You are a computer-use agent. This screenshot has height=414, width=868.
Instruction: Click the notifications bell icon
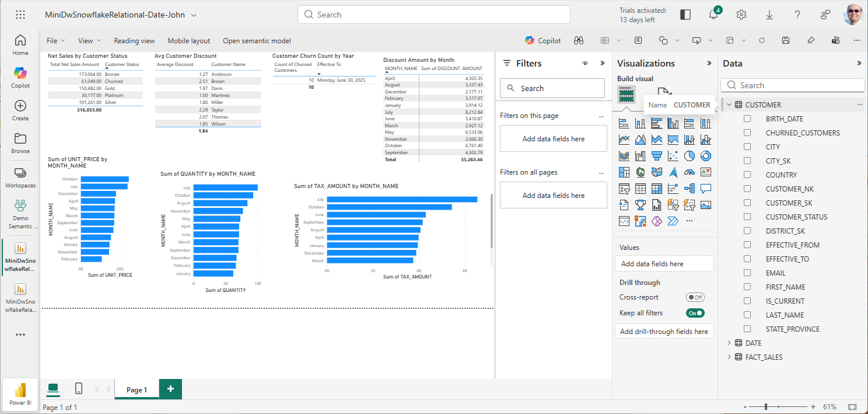[713, 15]
